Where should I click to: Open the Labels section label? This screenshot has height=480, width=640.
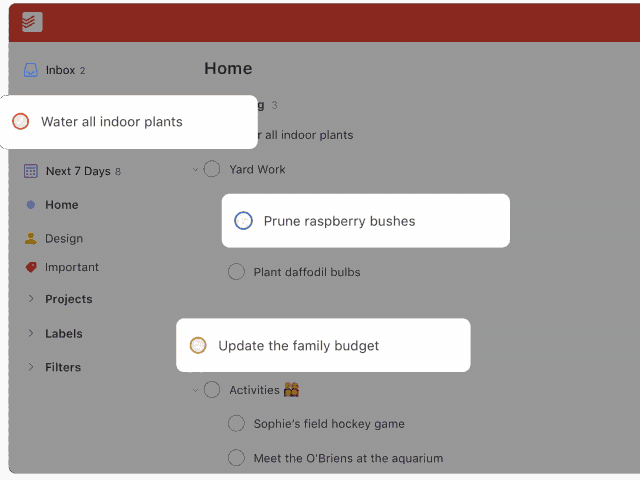[64, 333]
